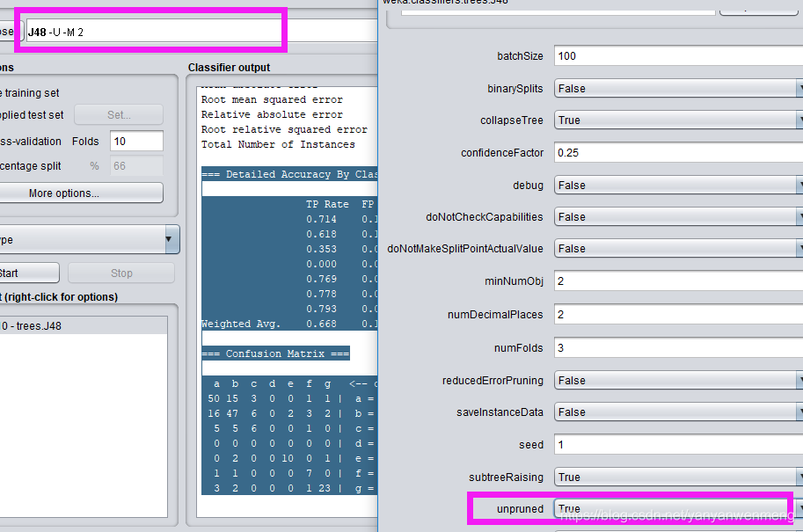Open the subtreeRaising dropdown
The image size is (803, 532).
679,477
